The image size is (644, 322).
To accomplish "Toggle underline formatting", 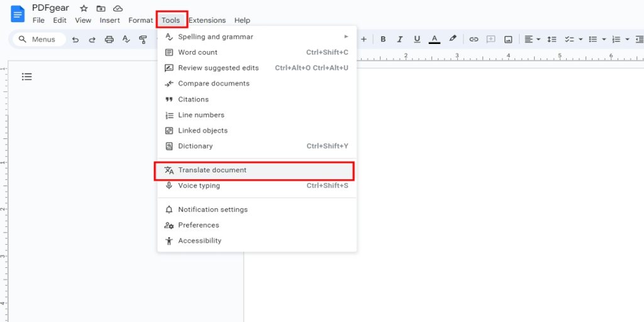I will click(x=417, y=40).
